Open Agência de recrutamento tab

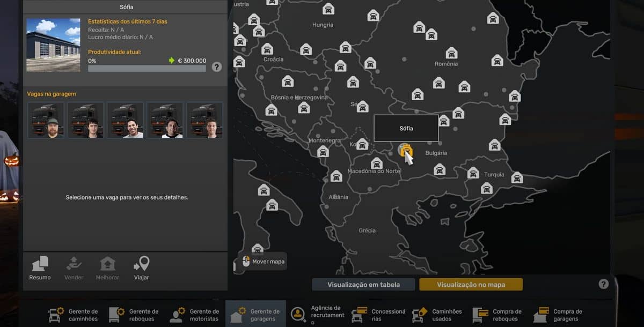[317, 315]
